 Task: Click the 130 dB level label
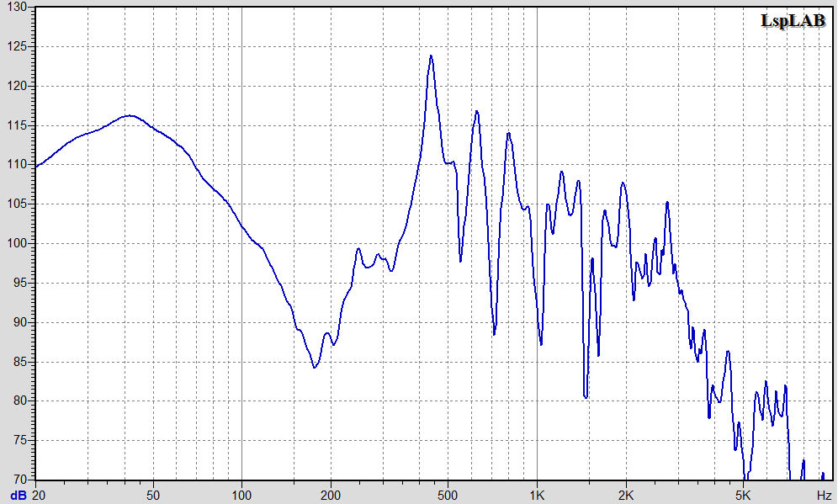point(17,7)
